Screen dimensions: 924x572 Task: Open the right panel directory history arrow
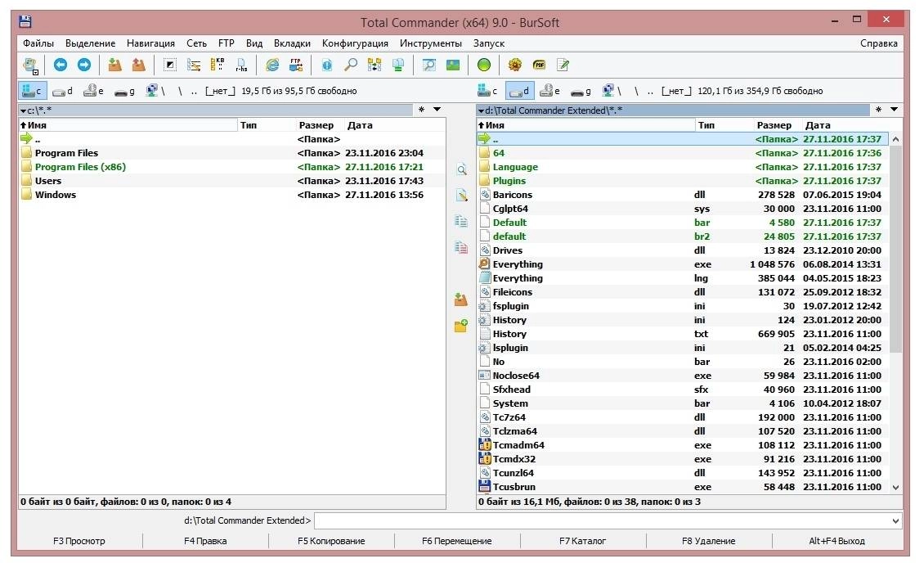tap(895, 110)
